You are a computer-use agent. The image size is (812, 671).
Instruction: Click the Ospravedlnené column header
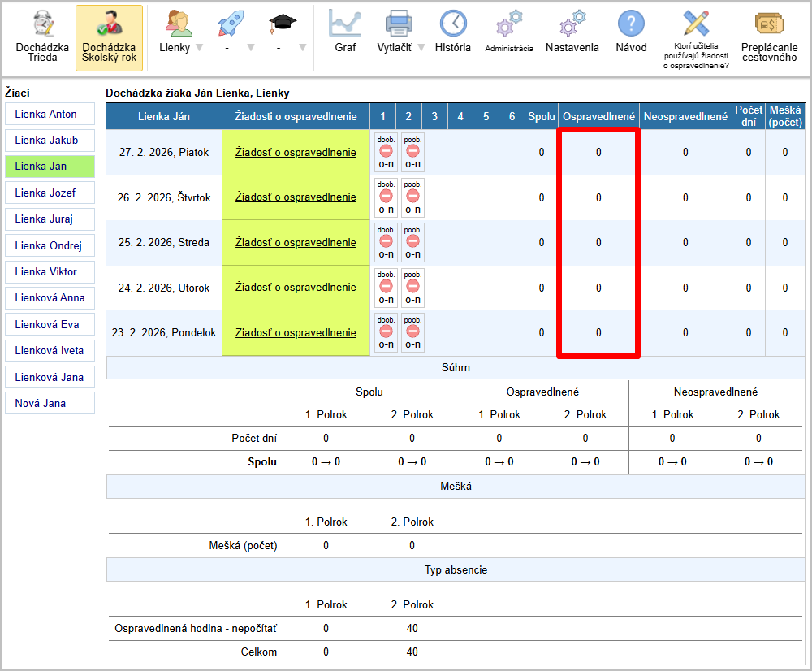point(598,117)
